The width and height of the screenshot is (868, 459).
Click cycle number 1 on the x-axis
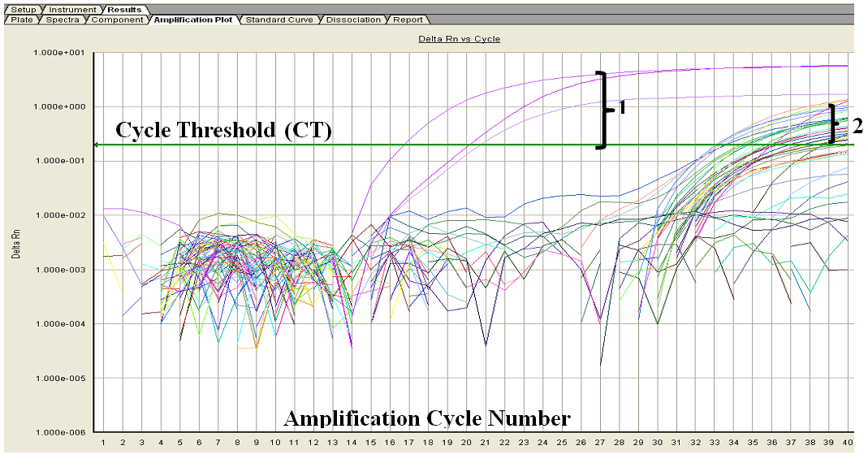(x=103, y=442)
